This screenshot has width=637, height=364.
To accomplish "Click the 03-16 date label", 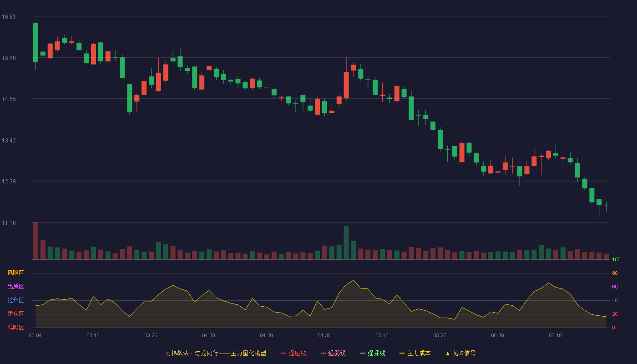I will coord(93,335).
